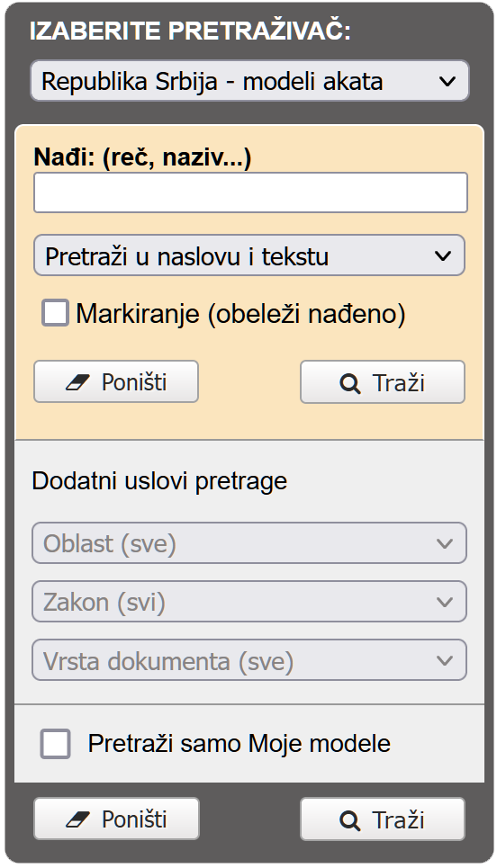
Task: Open the Vrsta dokumenta (sve) dropdown
Action: (x=249, y=660)
